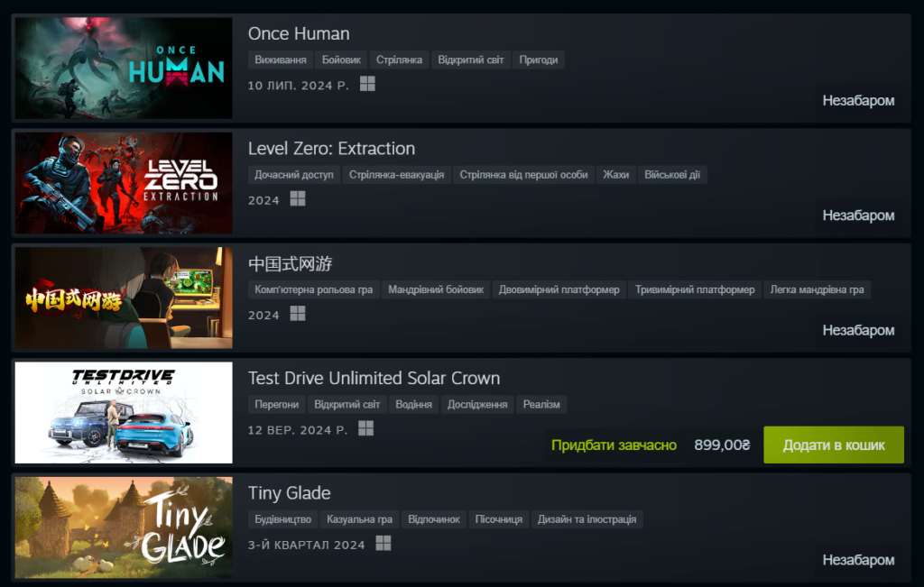Open Level Zero Extraction cover image

tap(124, 182)
